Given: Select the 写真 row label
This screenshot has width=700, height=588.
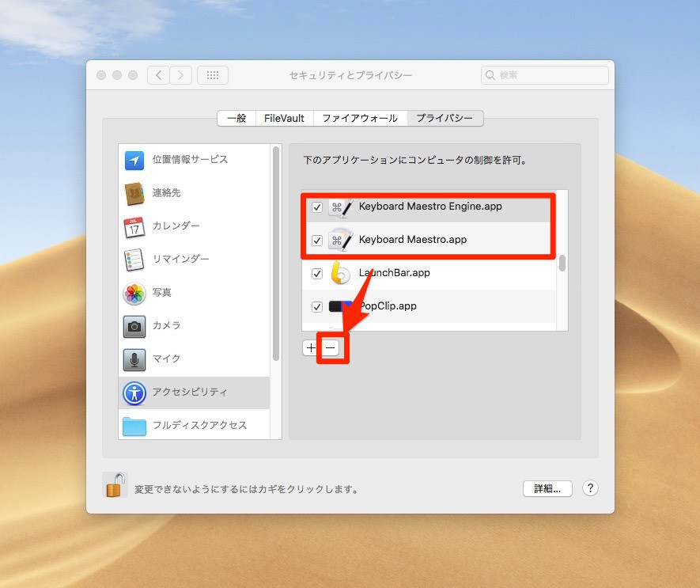Looking at the screenshot, I should tap(161, 292).
